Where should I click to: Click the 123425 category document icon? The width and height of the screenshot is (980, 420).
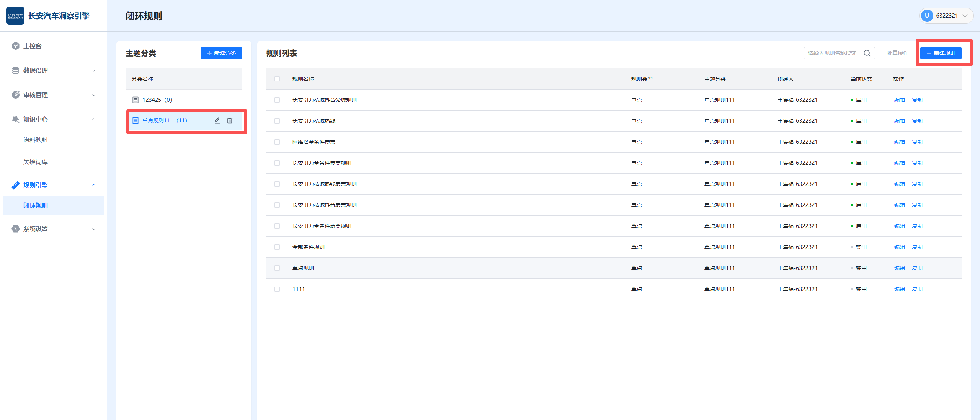(136, 100)
